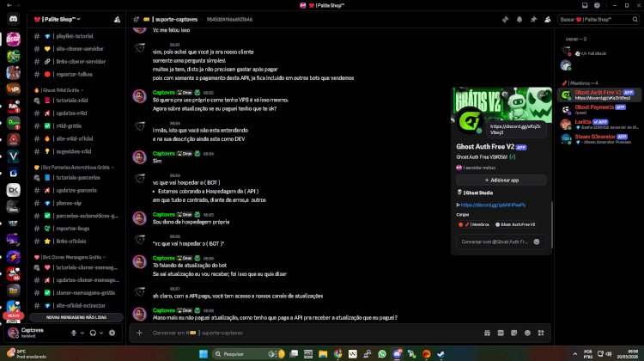Open the GIF picker
This screenshot has width=644, height=361.
point(501,333)
